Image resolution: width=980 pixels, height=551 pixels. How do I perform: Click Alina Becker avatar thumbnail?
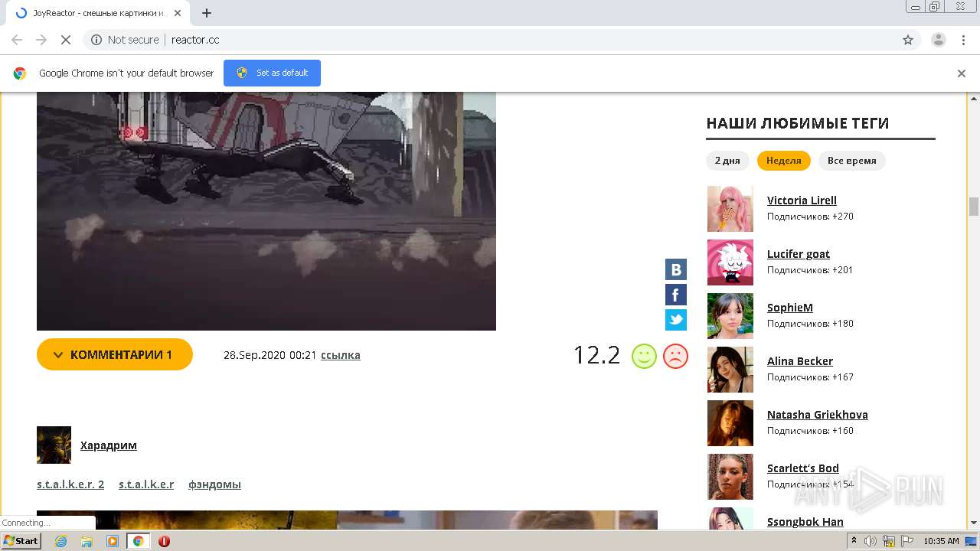[x=730, y=370]
